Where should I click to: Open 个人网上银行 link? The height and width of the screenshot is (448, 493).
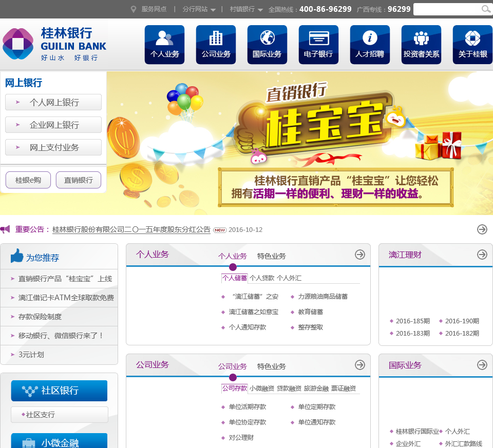pos(53,102)
